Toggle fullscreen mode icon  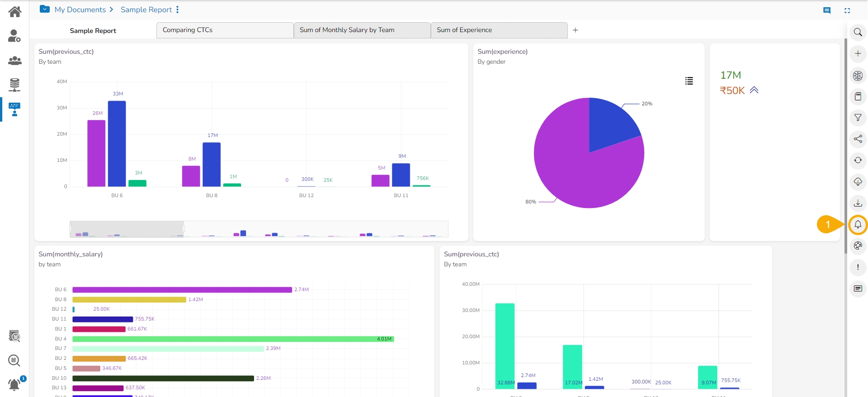click(847, 10)
